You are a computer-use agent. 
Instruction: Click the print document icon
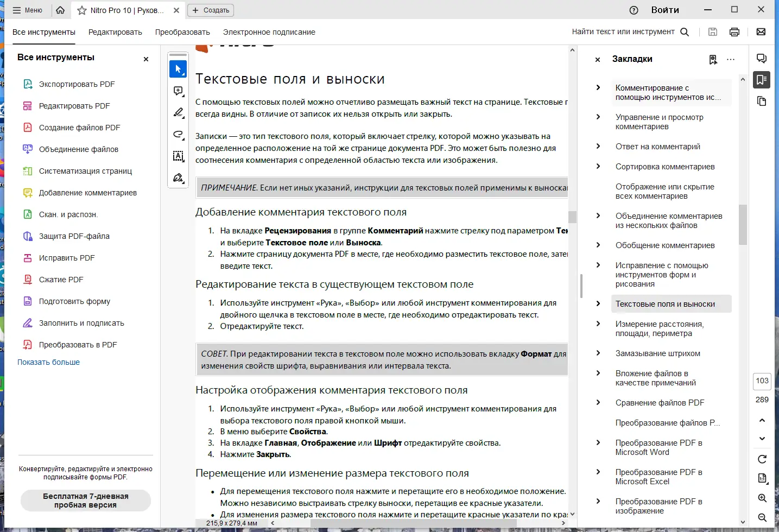[734, 31]
